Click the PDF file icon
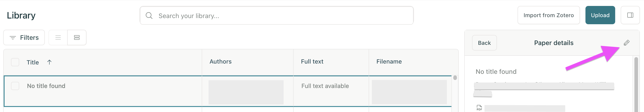Screen dimensions: 644x112 (x=479, y=108)
